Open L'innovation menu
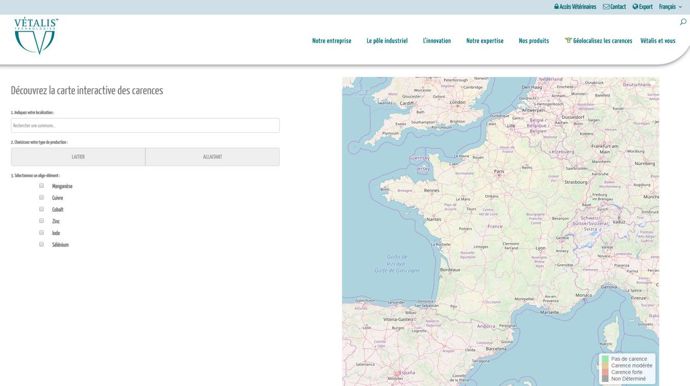The image size is (690, 386). (437, 40)
